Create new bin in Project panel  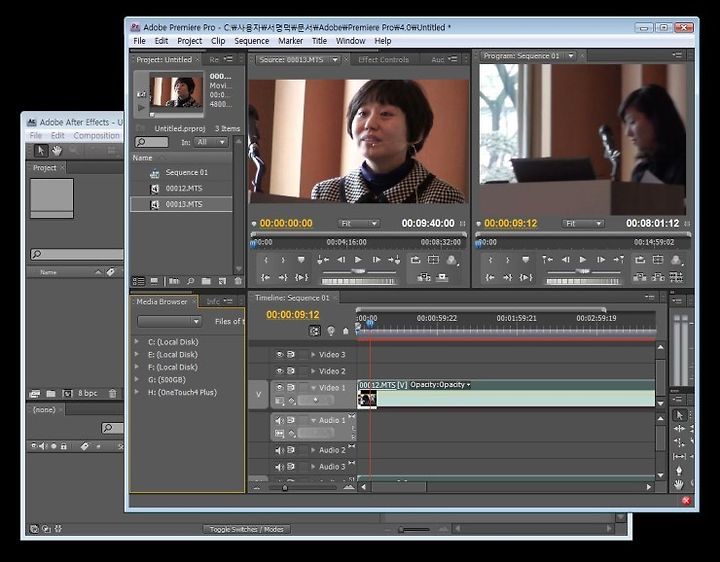pos(206,281)
